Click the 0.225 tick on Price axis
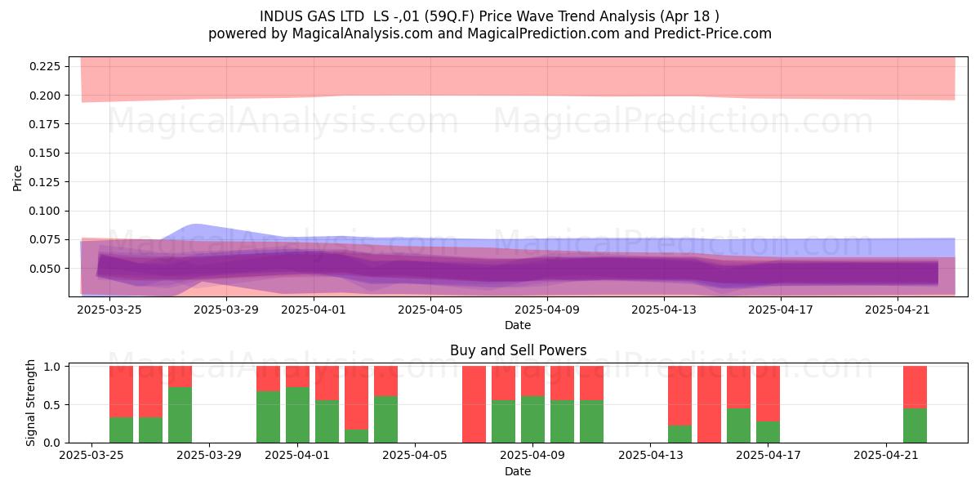Viewport: 980px width, 490px height. (46, 66)
